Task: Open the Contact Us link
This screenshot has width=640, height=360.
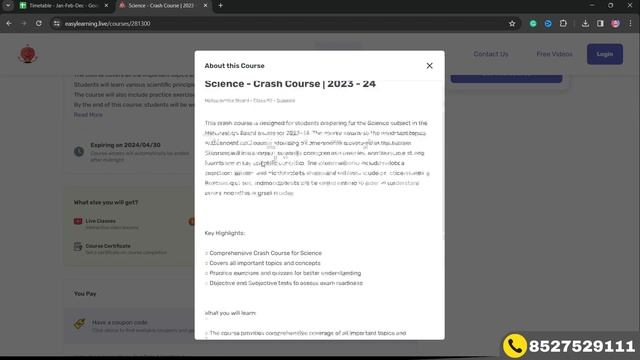Action: [491, 54]
